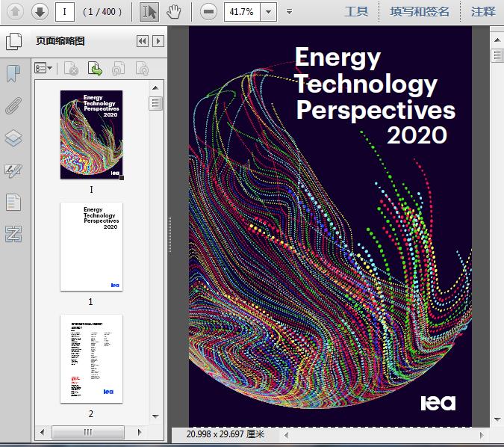Open the 工具 panel tab
This screenshot has width=504, height=447.
tap(356, 12)
